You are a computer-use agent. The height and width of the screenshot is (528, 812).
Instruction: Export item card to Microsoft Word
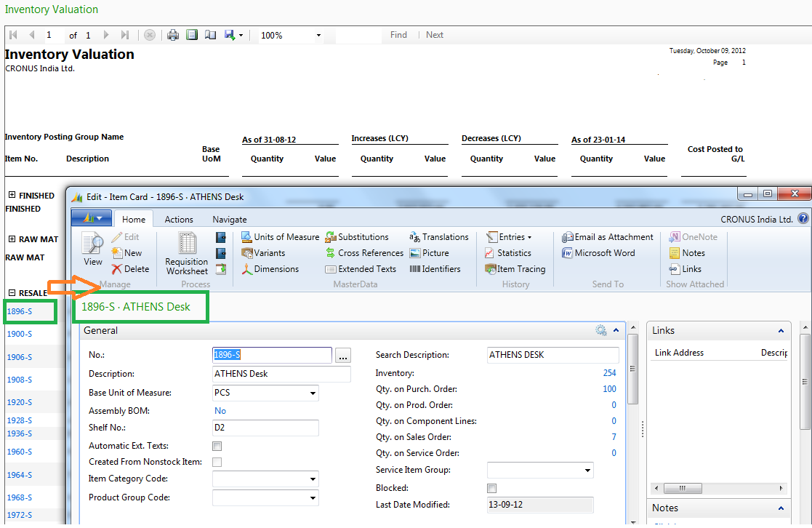click(x=598, y=253)
